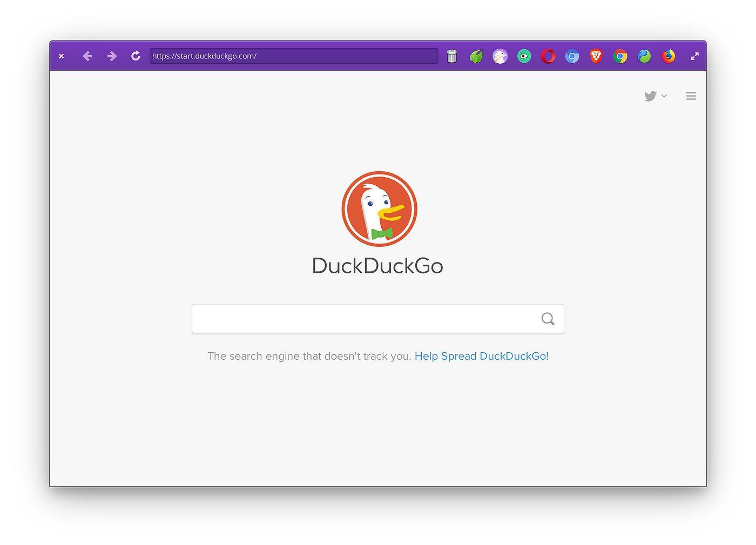Image resolution: width=756 pixels, height=545 pixels.
Task: Open with Falkon white eagle icon
Action: point(500,56)
